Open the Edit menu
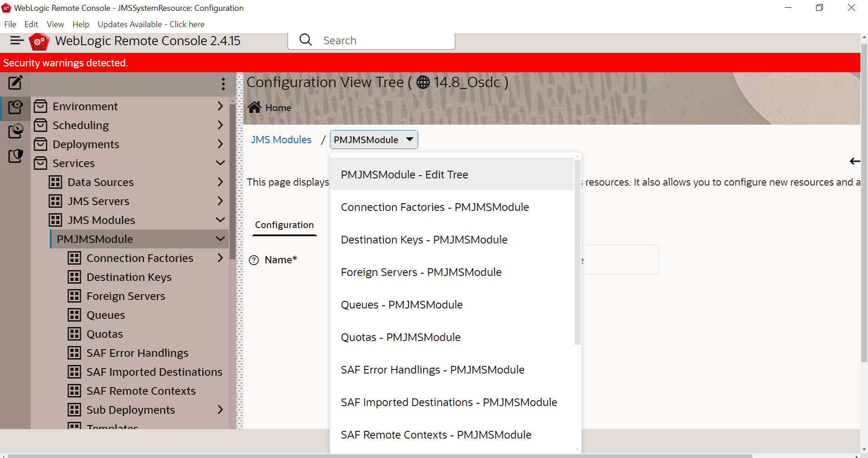 tap(31, 24)
